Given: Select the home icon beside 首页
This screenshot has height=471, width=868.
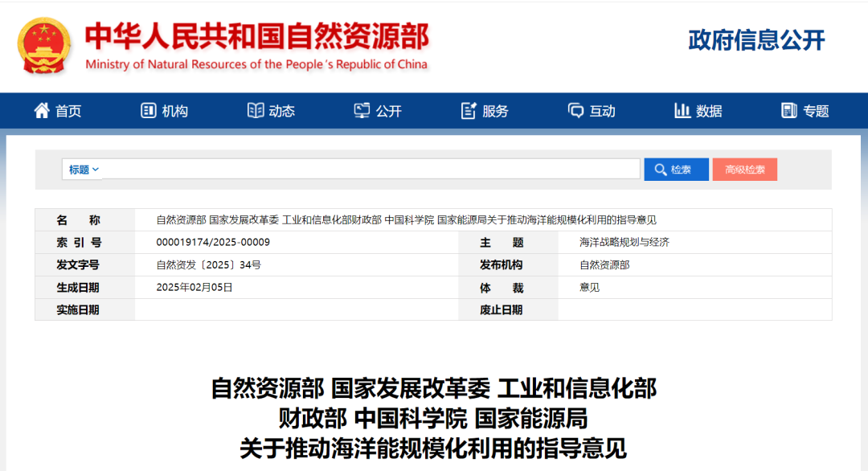Looking at the screenshot, I should coord(43,110).
